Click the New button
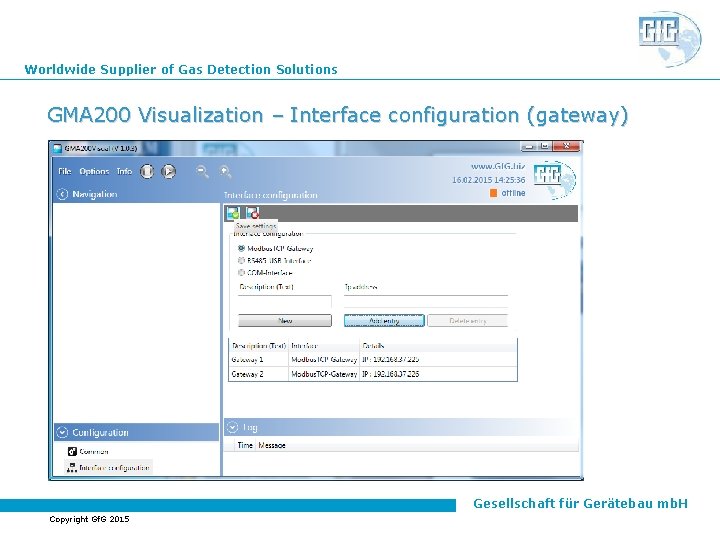The image size is (720, 540). click(285, 321)
